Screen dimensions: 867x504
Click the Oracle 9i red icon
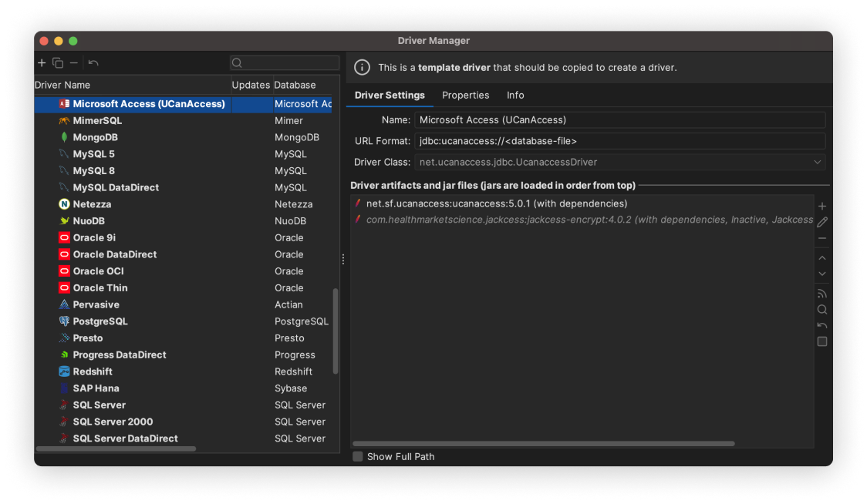pos(64,237)
